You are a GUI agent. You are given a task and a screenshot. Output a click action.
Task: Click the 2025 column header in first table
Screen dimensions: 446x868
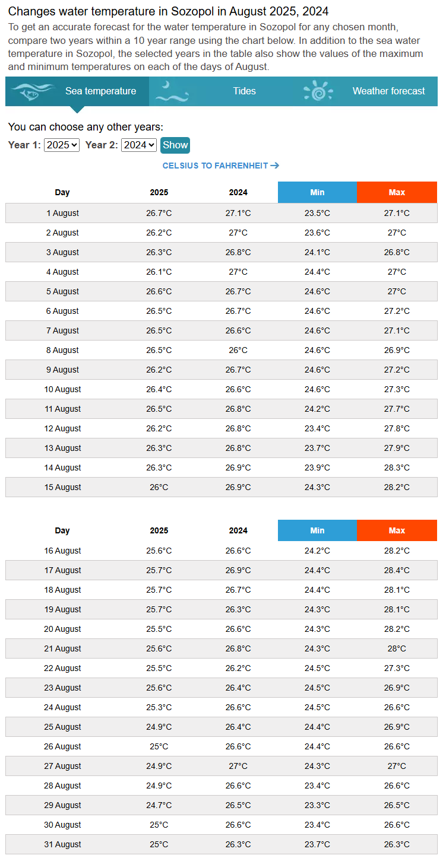[159, 192]
